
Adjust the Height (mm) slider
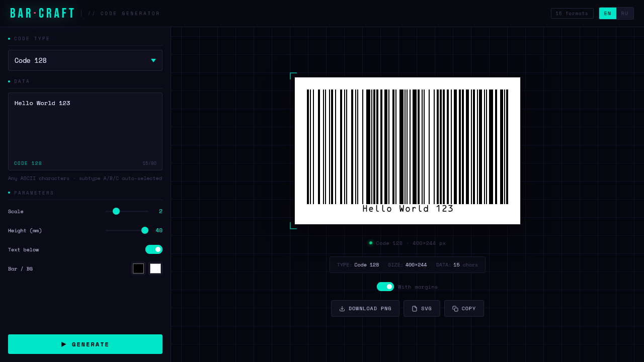point(127,230)
